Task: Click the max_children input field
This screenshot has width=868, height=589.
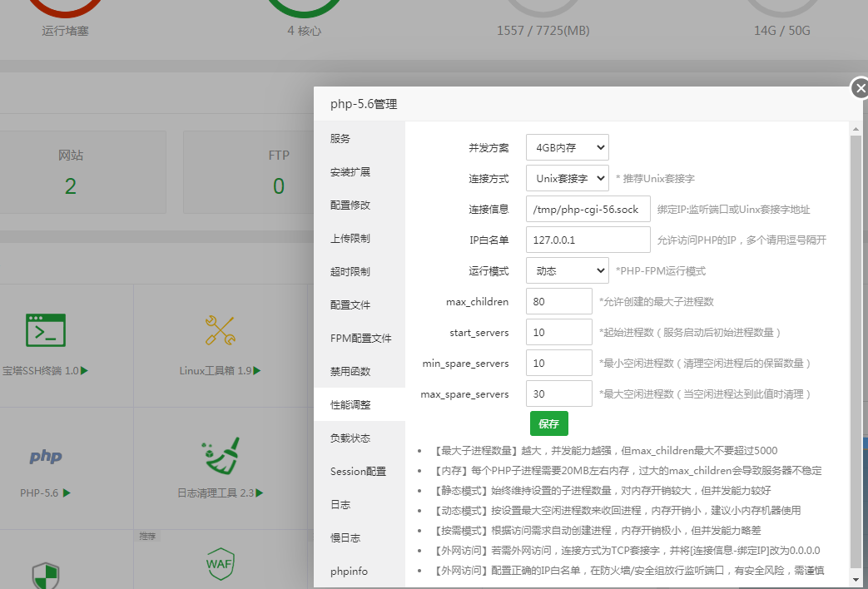Action: (x=559, y=302)
